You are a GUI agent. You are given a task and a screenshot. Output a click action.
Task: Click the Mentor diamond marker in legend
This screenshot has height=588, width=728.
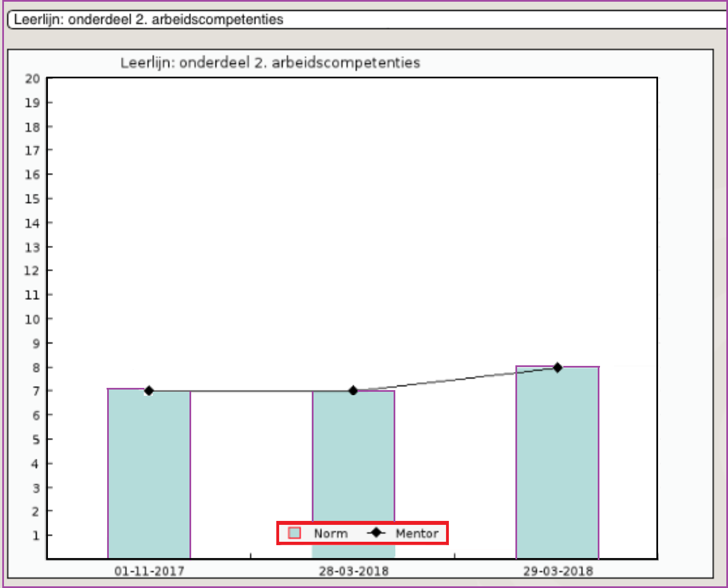pos(376,533)
